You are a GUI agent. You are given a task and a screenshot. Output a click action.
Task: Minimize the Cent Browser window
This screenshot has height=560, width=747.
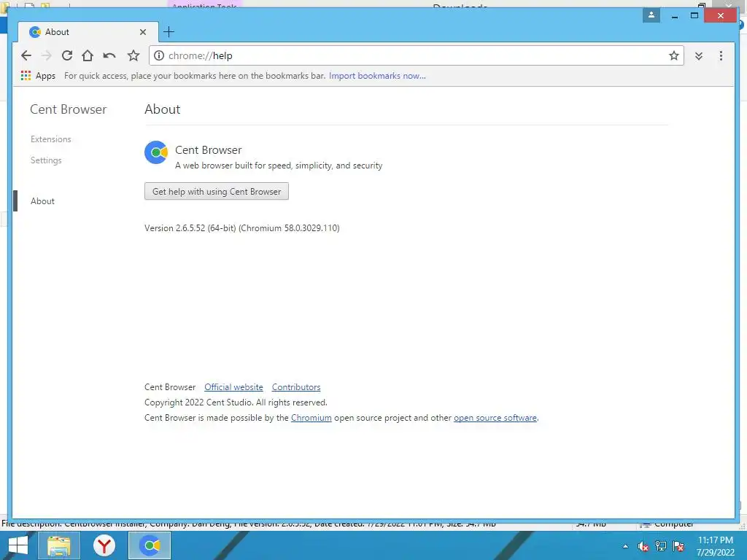pyautogui.click(x=675, y=16)
